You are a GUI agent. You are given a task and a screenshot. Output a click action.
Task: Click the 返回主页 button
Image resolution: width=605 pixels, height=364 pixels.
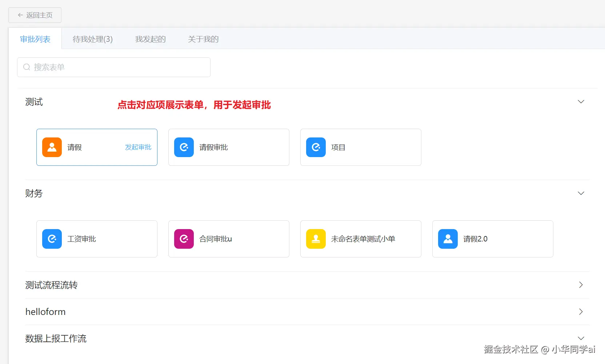[x=35, y=15]
